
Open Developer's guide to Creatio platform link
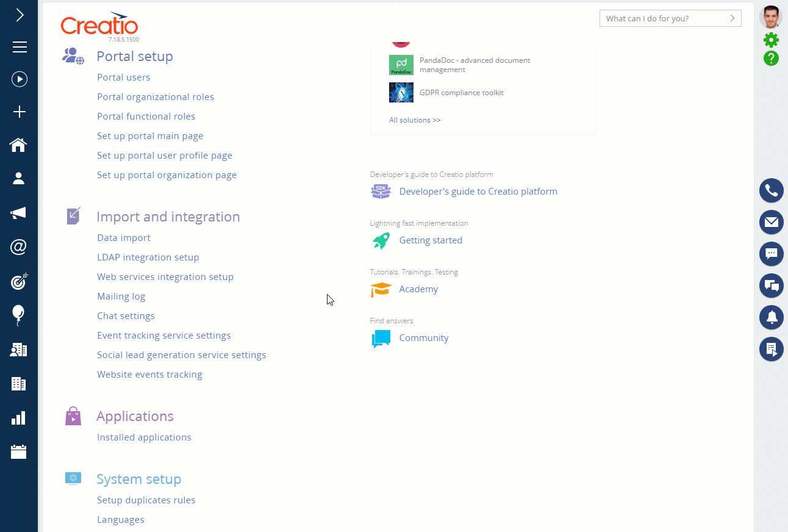pyautogui.click(x=478, y=192)
